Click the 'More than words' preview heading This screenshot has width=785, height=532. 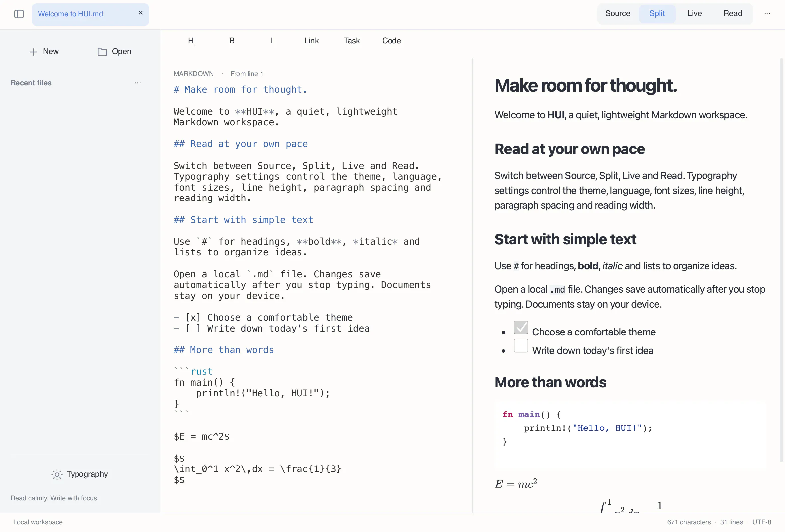coord(550,382)
